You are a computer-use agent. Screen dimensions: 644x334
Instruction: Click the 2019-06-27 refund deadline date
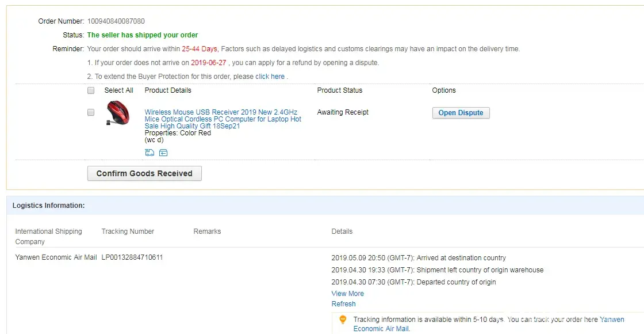tap(210, 63)
